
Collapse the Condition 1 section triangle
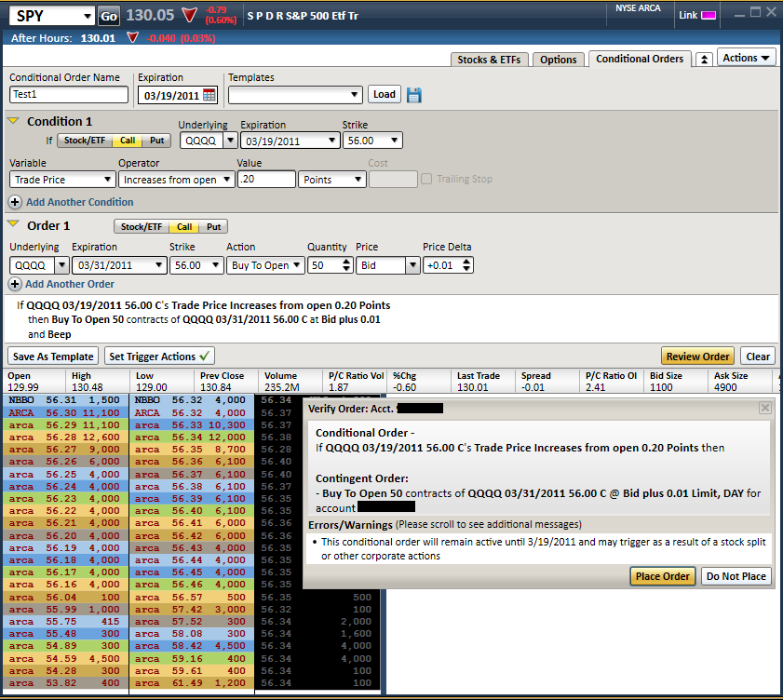(x=13, y=121)
